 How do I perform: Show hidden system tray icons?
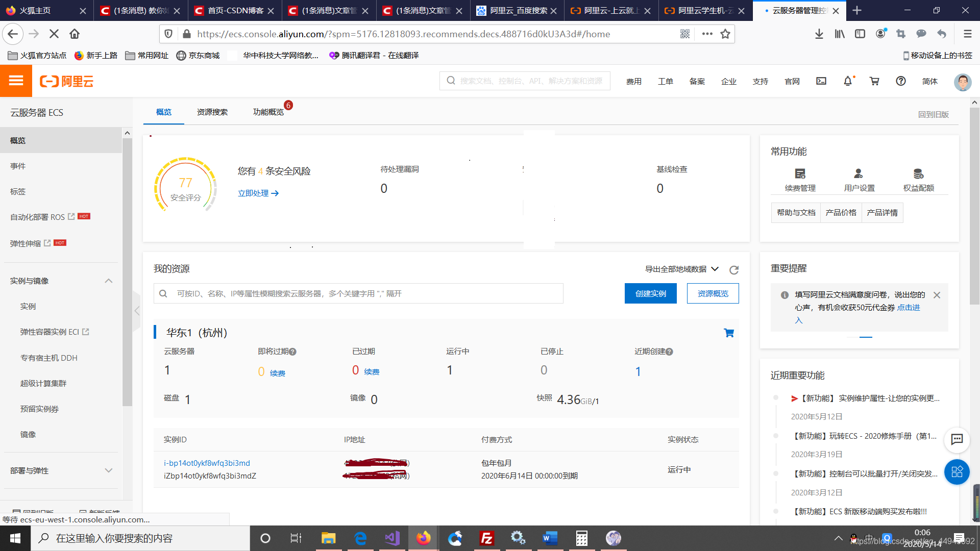(838, 538)
